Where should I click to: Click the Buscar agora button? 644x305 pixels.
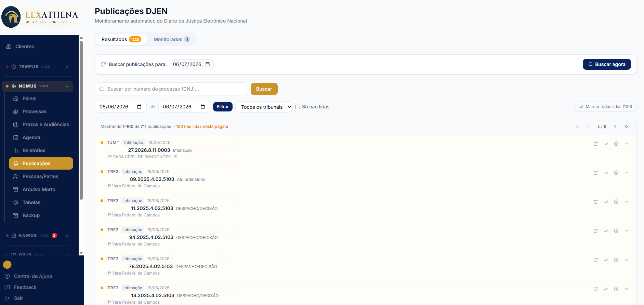pyautogui.click(x=607, y=64)
